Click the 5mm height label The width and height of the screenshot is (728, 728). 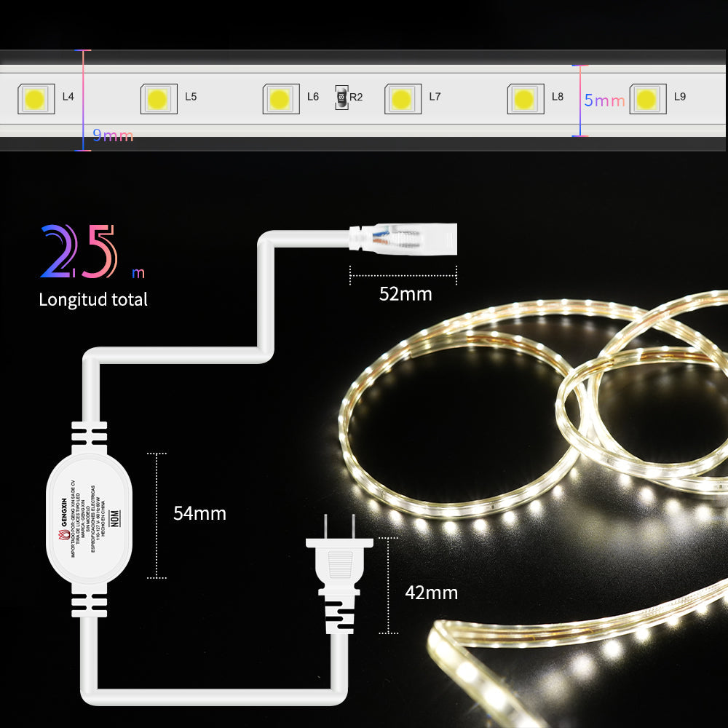(604, 101)
